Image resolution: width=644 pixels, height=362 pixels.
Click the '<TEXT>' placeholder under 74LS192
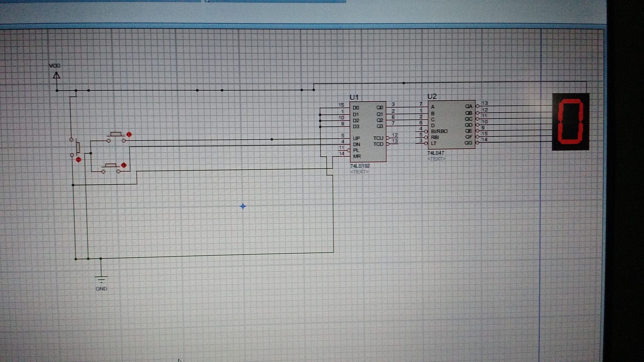(359, 172)
